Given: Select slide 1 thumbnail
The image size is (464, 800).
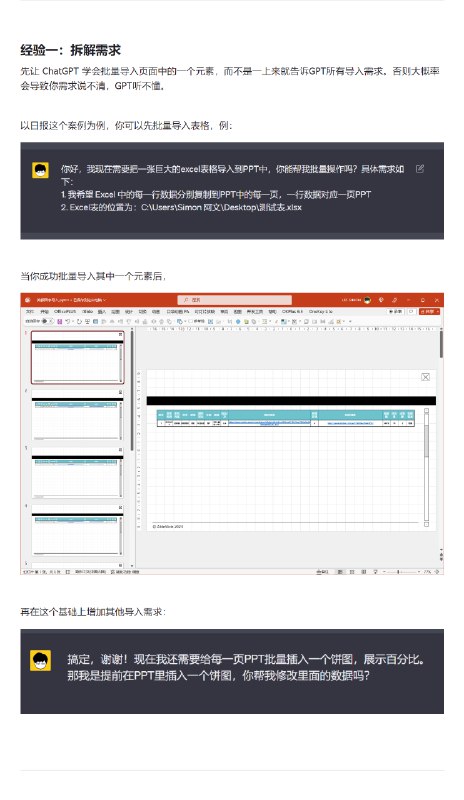Looking at the screenshot, I should tap(77, 358).
